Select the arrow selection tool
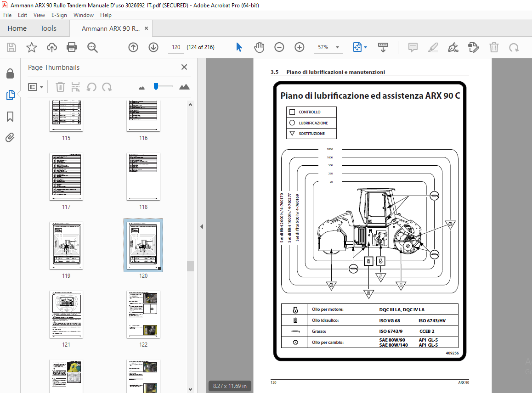 pos(239,47)
